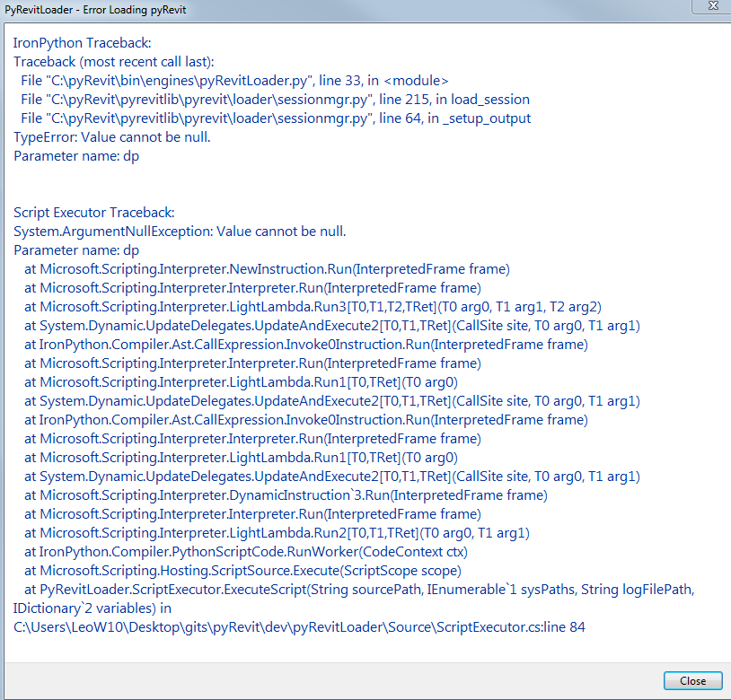Viewport: 731px width, 700px height.
Task: Click the sessionmgr.py line 64 _setup_output entry
Action: click(276, 118)
